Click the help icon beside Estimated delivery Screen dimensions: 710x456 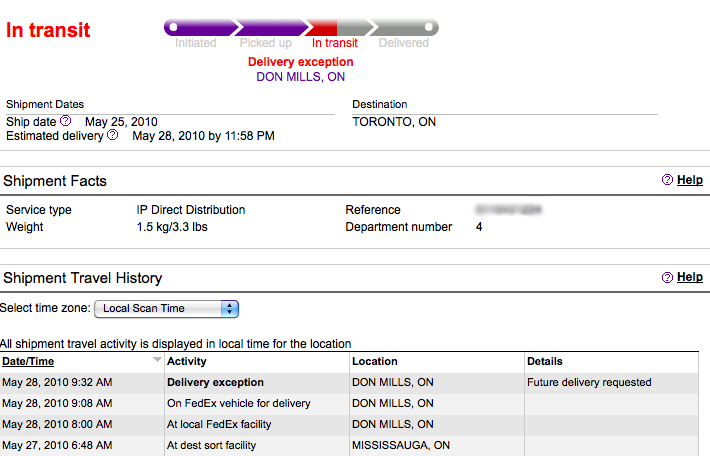[x=113, y=135]
